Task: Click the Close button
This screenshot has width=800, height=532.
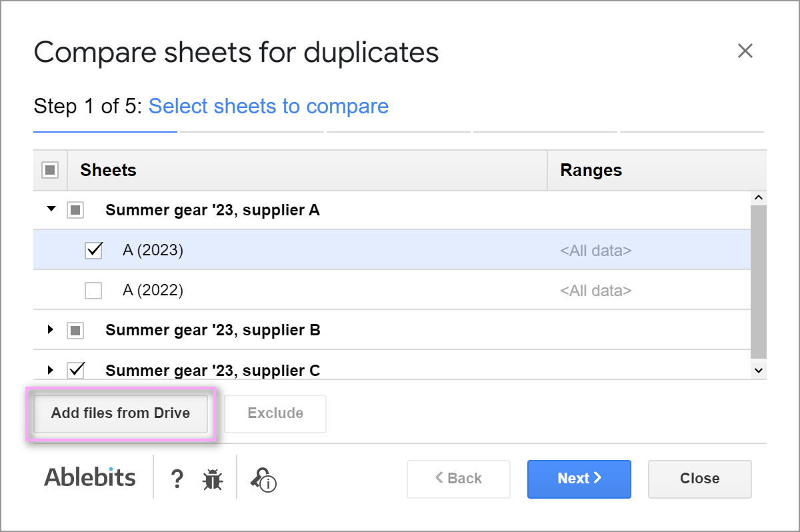Action: tap(699, 479)
